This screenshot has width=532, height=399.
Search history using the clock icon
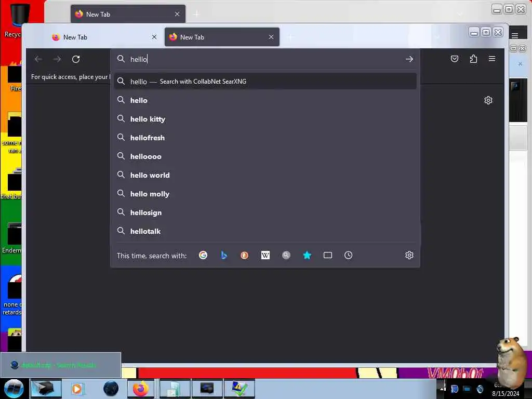(x=349, y=255)
